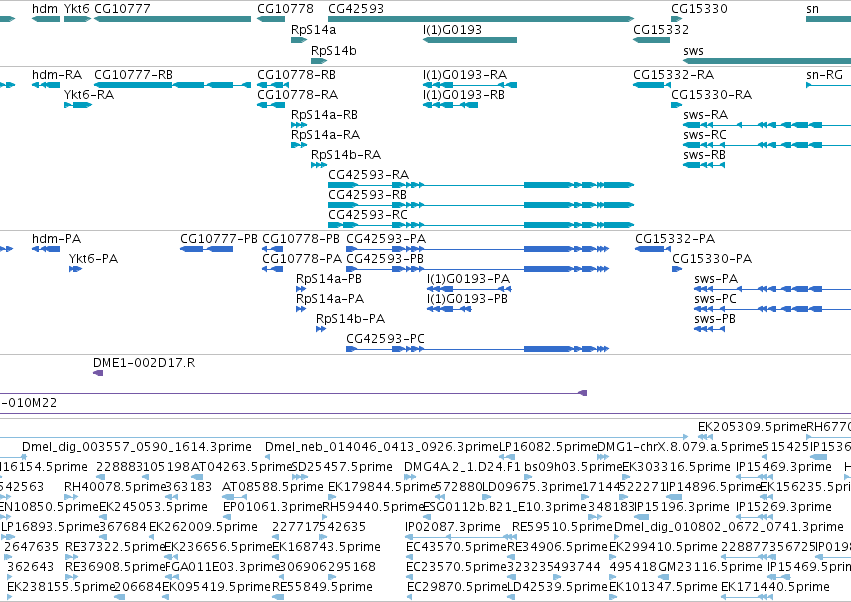Open transcript CG15330-RA

(712, 94)
